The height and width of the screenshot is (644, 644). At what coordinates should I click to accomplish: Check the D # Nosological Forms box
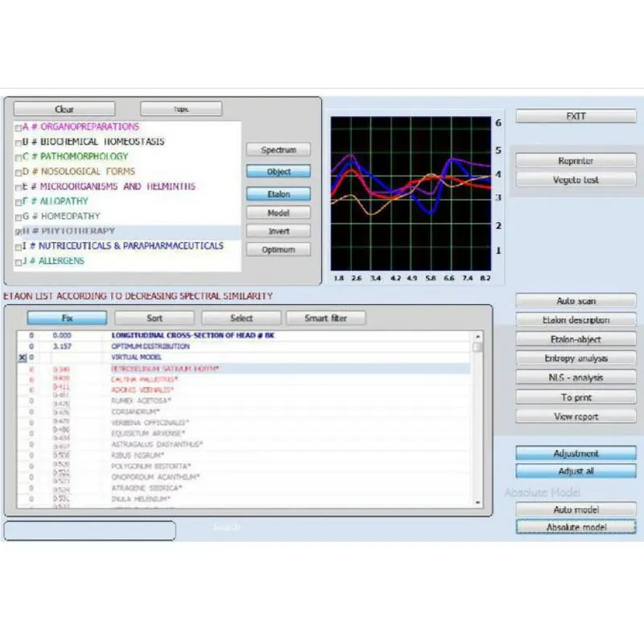pos(18,172)
